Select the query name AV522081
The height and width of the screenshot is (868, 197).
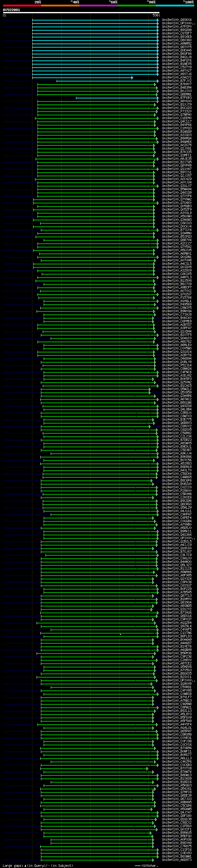pos(11,10)
